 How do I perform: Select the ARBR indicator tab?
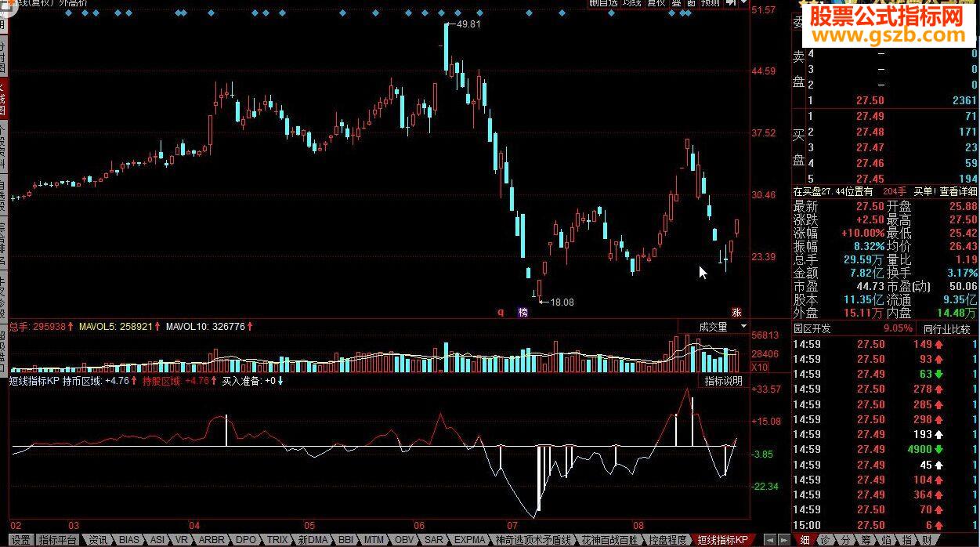click(x=212, y=540)
